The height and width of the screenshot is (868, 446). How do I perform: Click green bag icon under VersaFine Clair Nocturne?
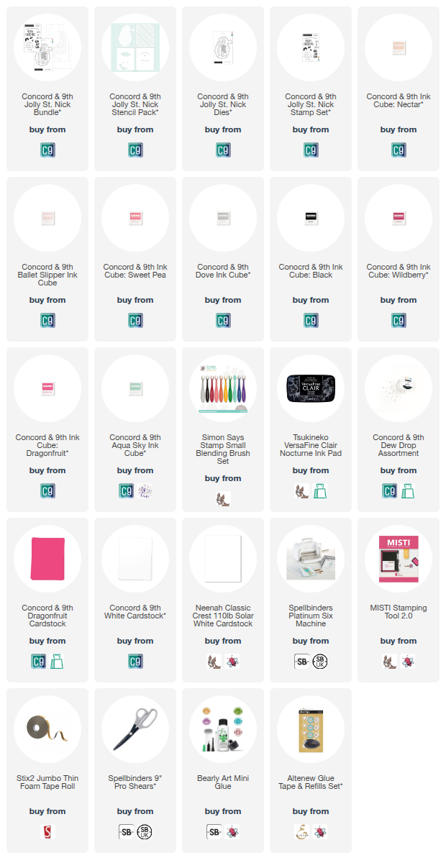point(321,491)
